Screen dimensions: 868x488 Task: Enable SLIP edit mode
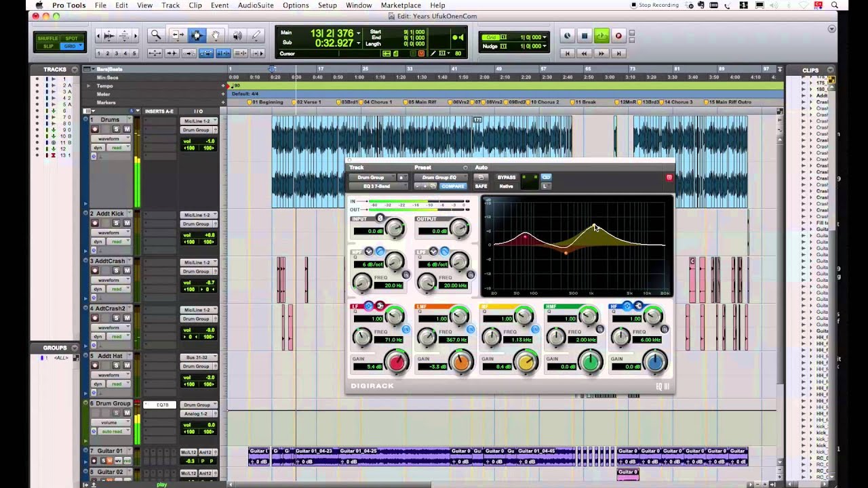click(48, 47)
